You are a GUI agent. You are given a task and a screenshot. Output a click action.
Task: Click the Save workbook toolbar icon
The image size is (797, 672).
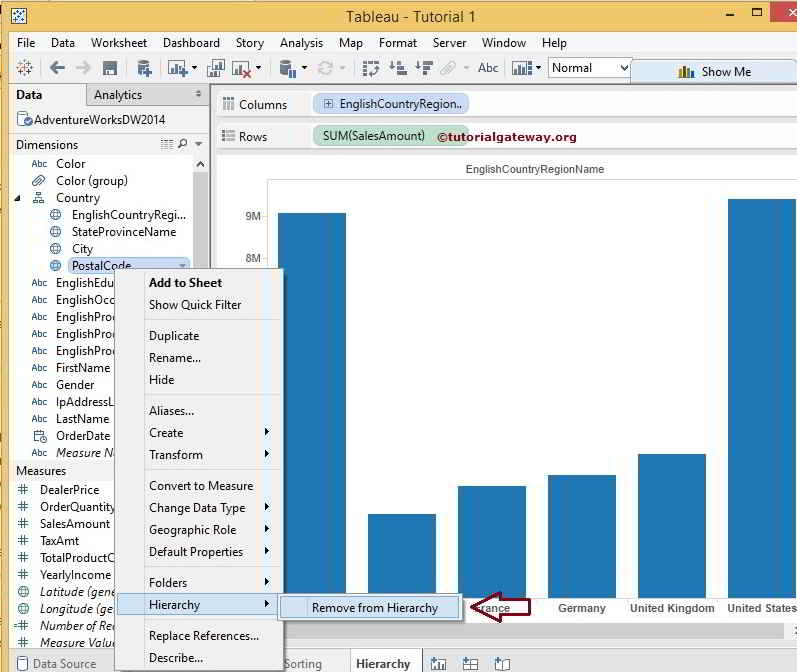pyautogui.click(x=110, y=68)
